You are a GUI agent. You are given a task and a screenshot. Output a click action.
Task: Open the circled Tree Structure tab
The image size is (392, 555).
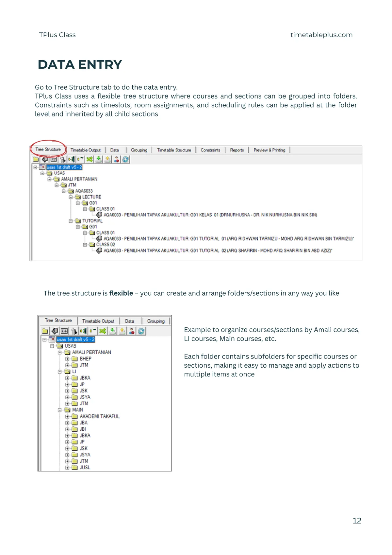coord(48,149)
